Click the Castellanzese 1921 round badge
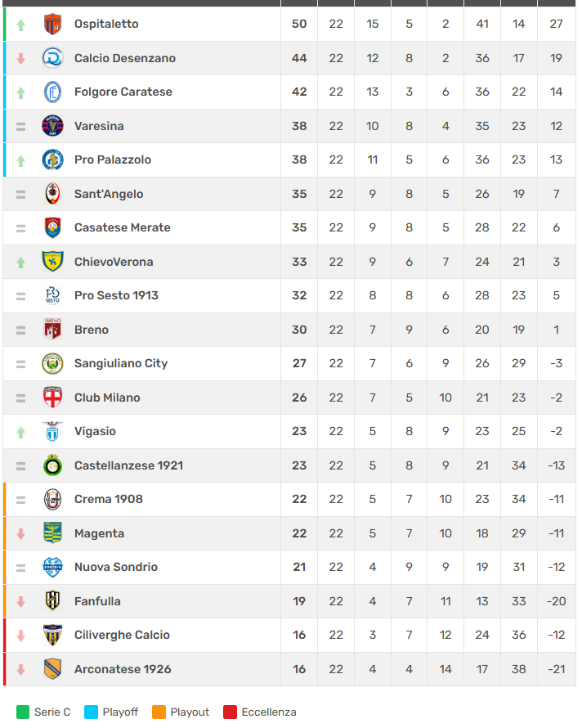 tap(52, 465)
